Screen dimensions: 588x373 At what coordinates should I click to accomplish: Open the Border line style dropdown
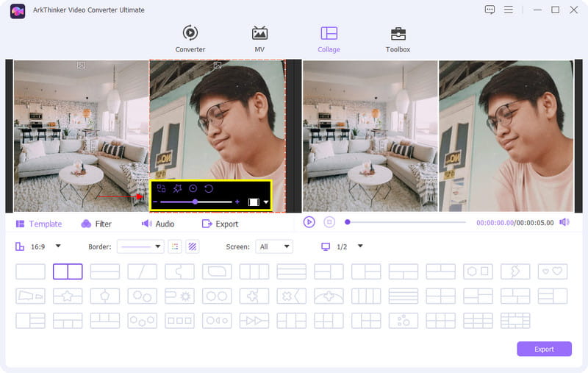click(140, 246)
